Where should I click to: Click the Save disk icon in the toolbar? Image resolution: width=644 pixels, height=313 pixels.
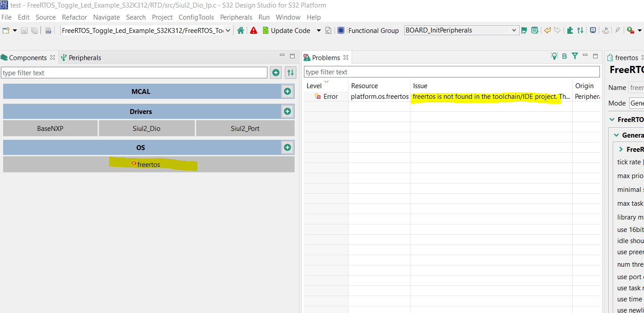pyautogui.click(x=25, y=31)
